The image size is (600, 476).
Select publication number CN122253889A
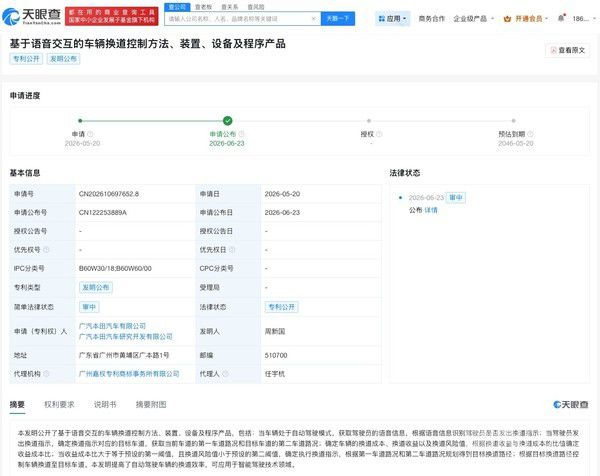click(103, 212)
